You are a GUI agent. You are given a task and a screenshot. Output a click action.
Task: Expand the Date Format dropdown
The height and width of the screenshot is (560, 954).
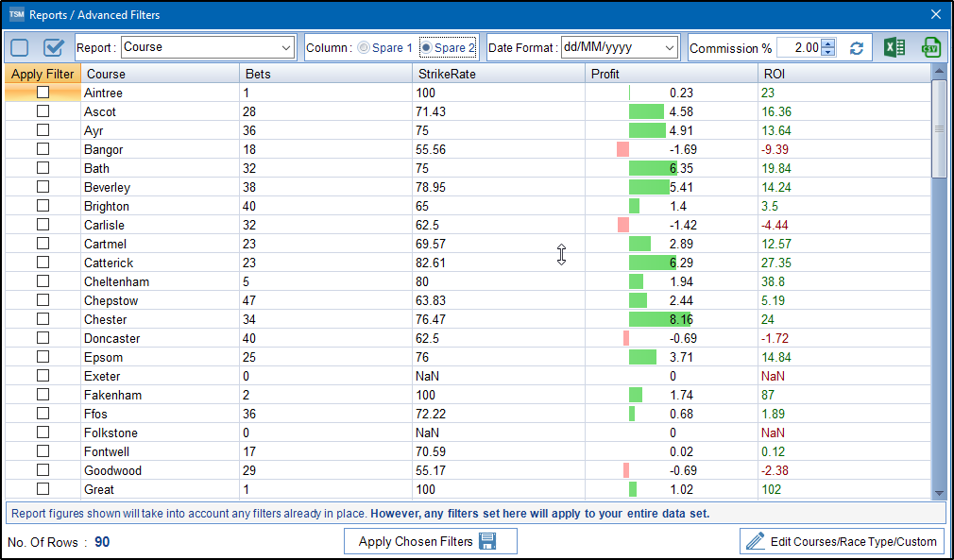point(670,47)
